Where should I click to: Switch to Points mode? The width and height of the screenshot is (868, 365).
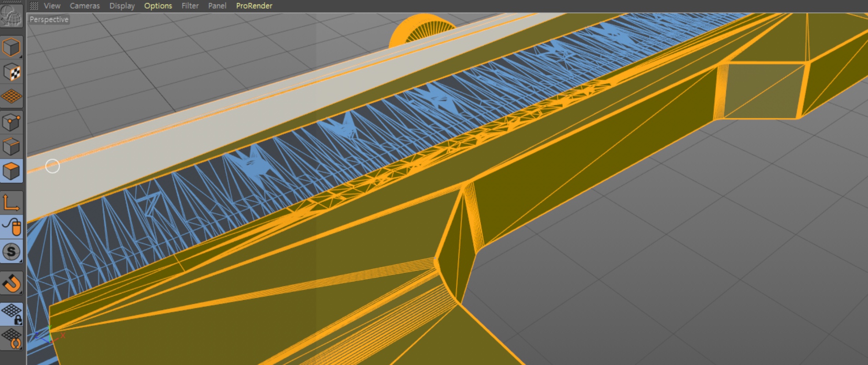pyautogui.click(x=11, y=122)
